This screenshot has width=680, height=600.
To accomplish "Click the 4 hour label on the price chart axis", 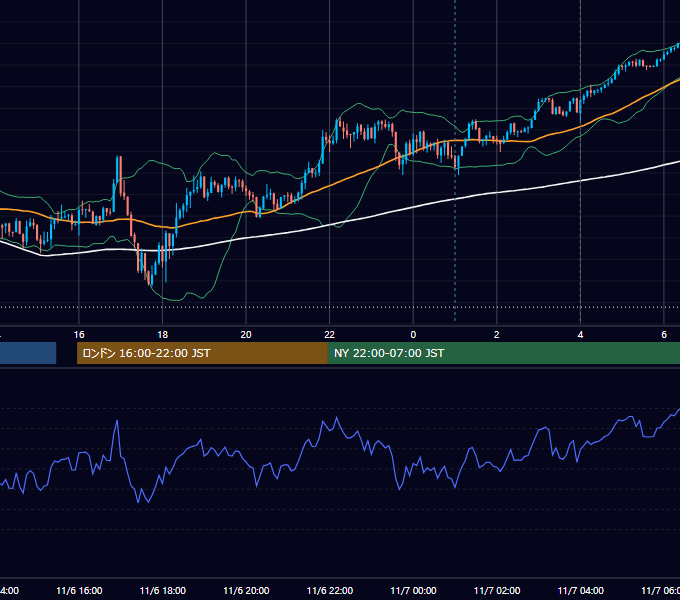I will [x=580, y=335].
